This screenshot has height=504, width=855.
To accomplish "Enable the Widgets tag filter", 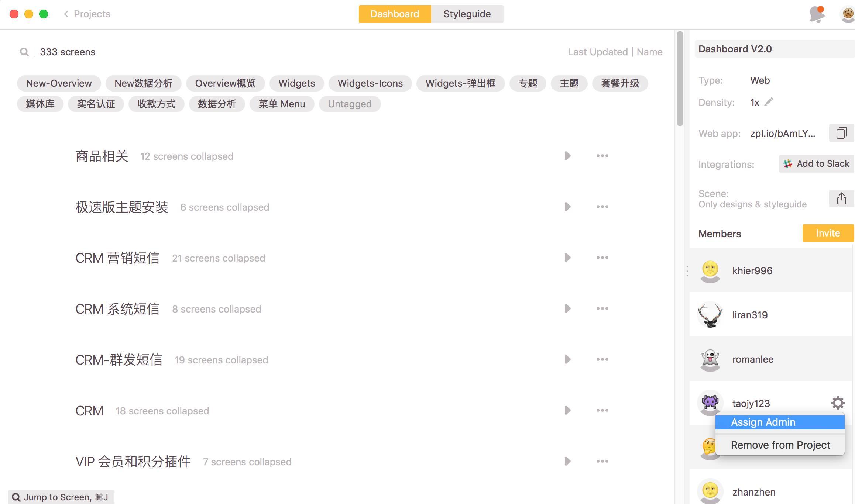I will (x=296, y=83).
